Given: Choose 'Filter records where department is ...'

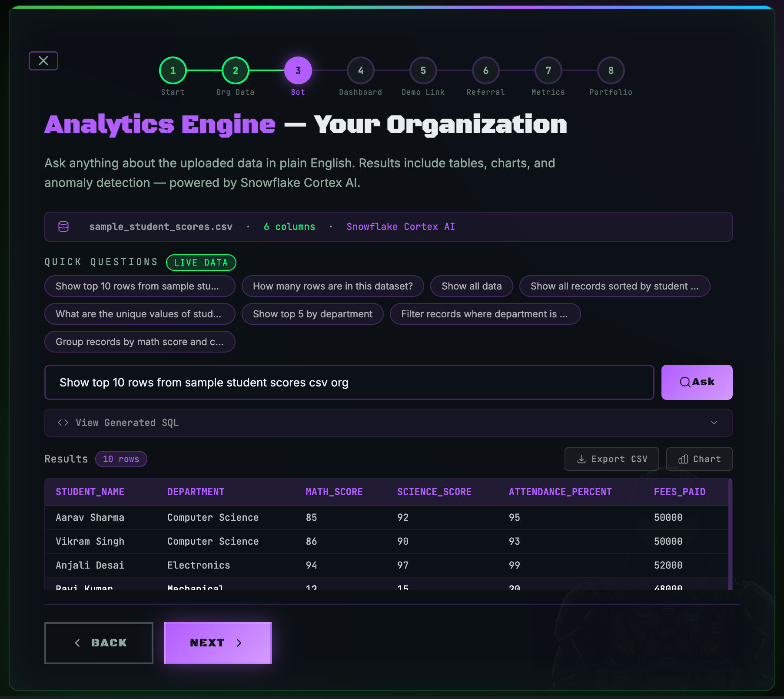Looking at the screenshot, I should [485, 314].
